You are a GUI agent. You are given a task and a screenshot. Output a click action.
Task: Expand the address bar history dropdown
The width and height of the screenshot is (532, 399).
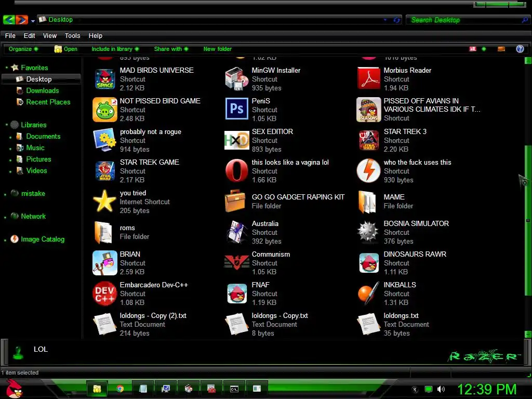385,20
